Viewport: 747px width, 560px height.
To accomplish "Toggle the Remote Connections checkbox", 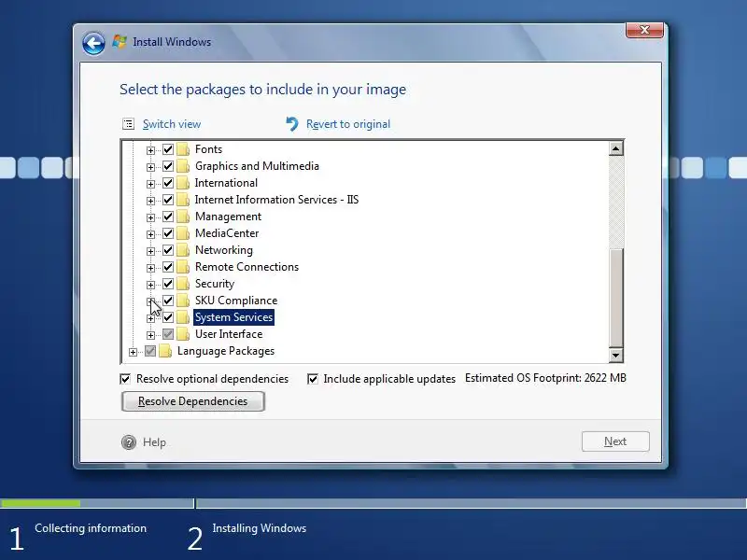I will (168, 267).
